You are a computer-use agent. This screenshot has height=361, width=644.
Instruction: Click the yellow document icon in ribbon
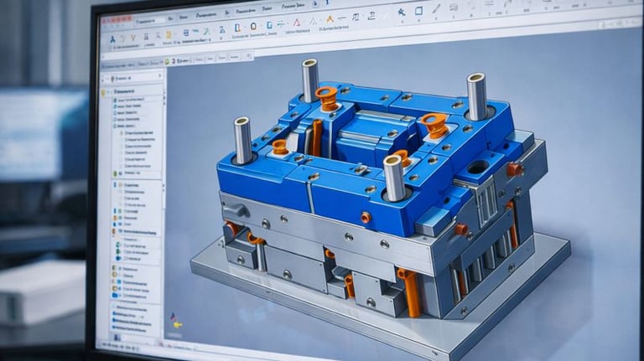pyautogui.click(x=169, y=35)
